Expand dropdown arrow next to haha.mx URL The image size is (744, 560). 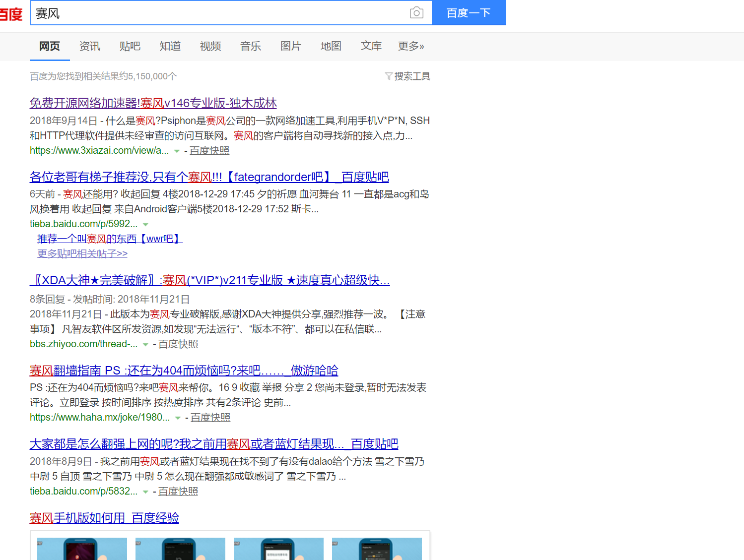178,418
